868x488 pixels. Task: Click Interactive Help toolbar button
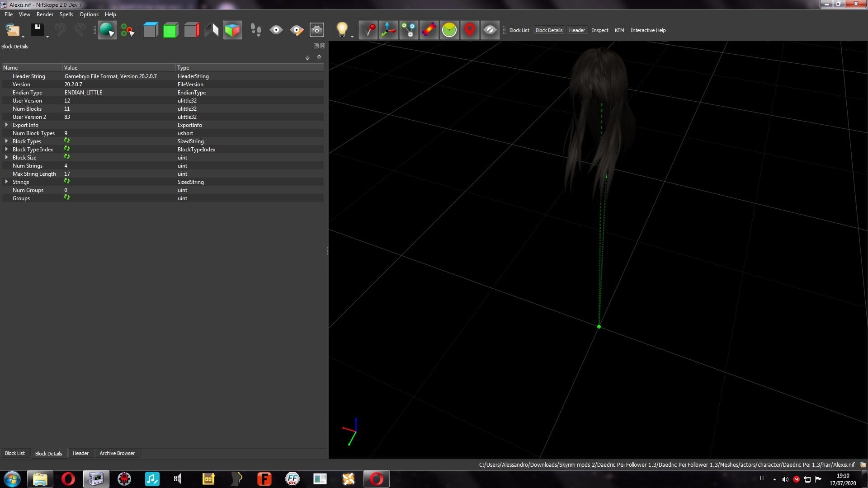pyautogui.click(x=648, y=30)
